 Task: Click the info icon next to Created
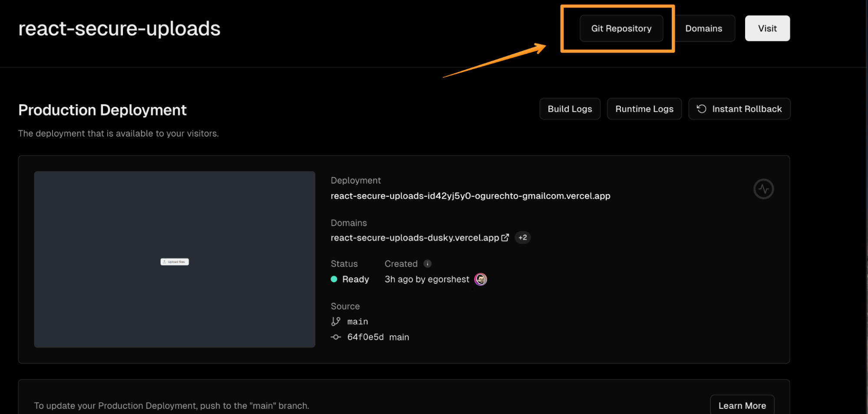427,264
